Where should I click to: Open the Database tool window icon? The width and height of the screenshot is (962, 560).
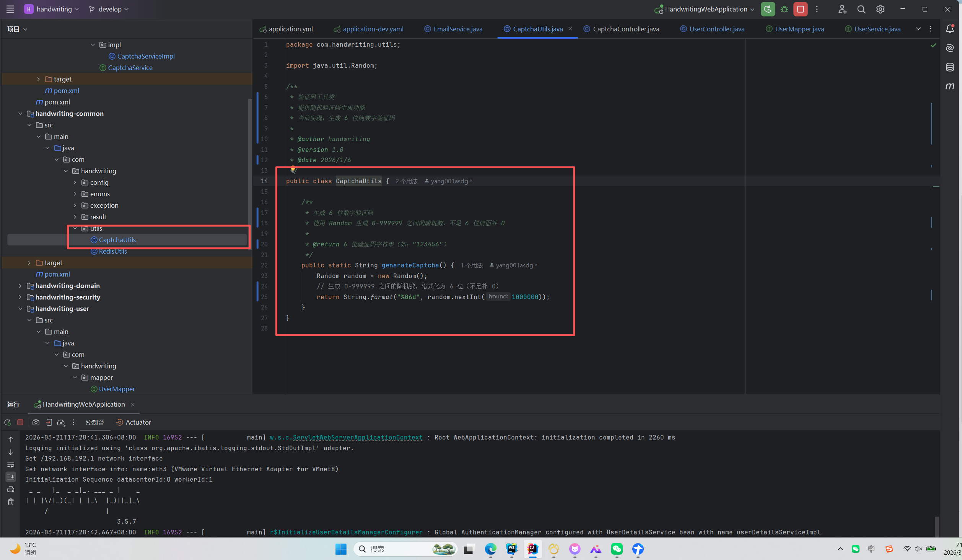click(x=950, y=67)
